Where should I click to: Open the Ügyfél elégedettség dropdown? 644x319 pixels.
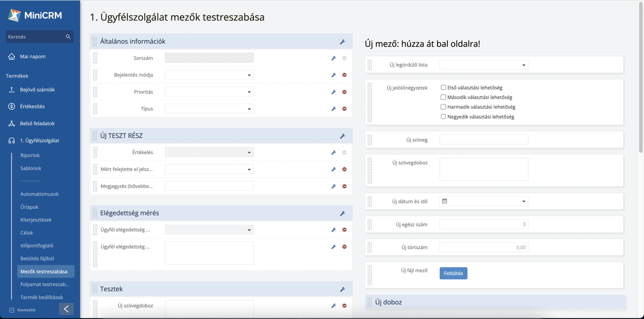[209, 230]
